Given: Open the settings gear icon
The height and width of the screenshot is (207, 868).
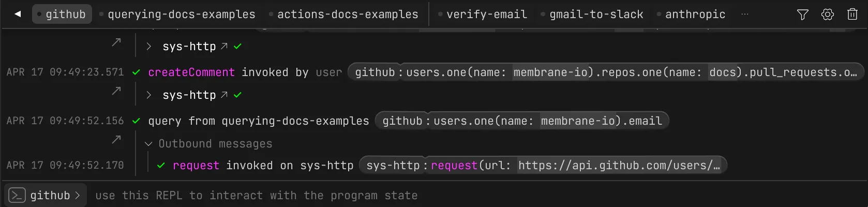Looking at the screenshot, I should tap(828, 14).
